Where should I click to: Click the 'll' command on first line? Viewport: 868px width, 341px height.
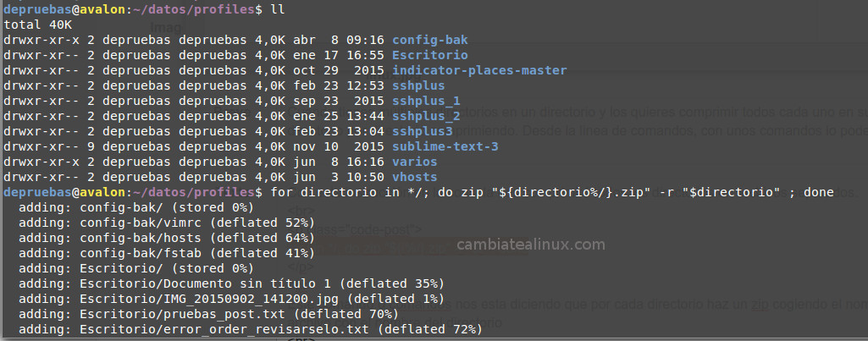click(279, 9)
